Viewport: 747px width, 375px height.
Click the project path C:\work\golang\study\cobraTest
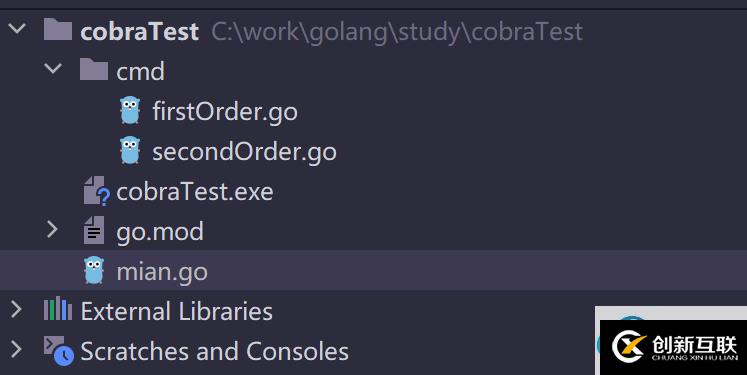pyautogui.click(x=397, y=32)
